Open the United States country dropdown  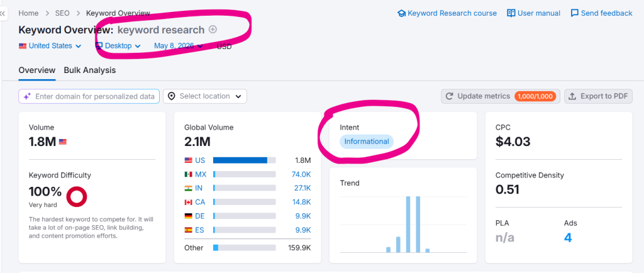point(50,46)
